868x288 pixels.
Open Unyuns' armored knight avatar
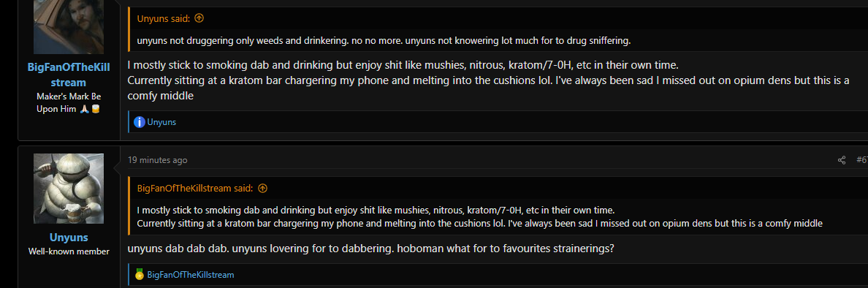click(x=69, y=189)
